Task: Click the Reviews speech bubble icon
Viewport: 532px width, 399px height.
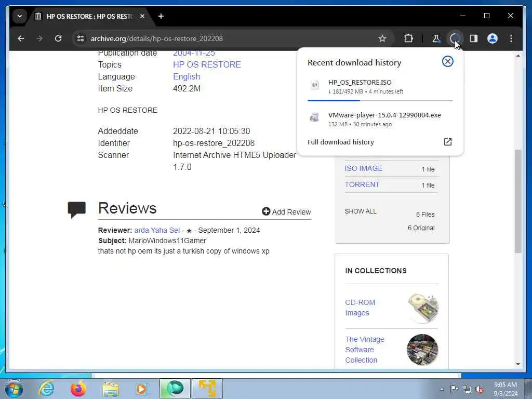Action: pos(77,209)
